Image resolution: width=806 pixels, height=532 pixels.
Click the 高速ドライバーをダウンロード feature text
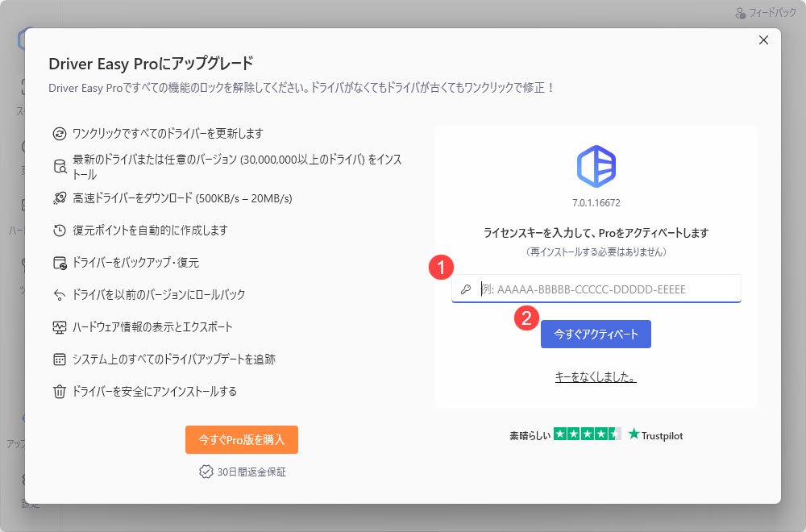[x=182, y=198]
